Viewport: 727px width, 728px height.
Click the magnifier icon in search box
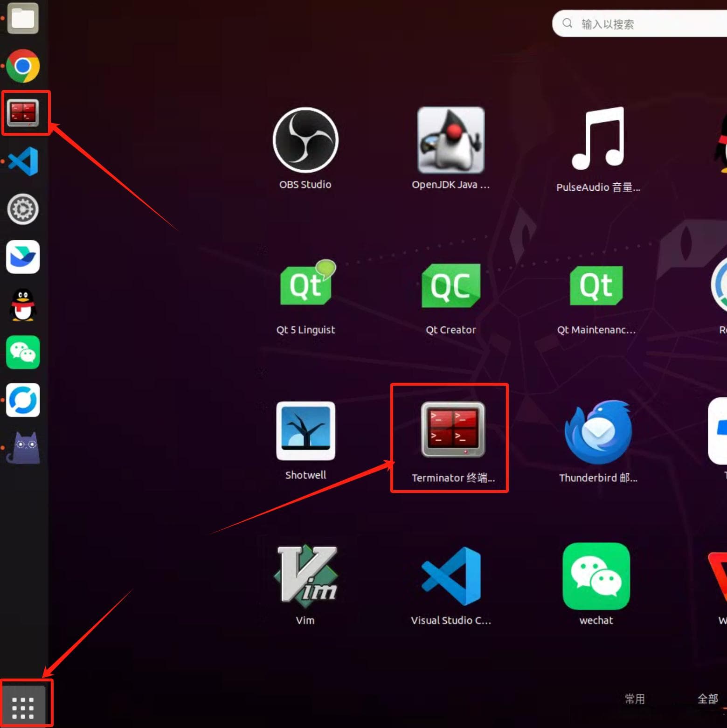(x=567, y=23)
